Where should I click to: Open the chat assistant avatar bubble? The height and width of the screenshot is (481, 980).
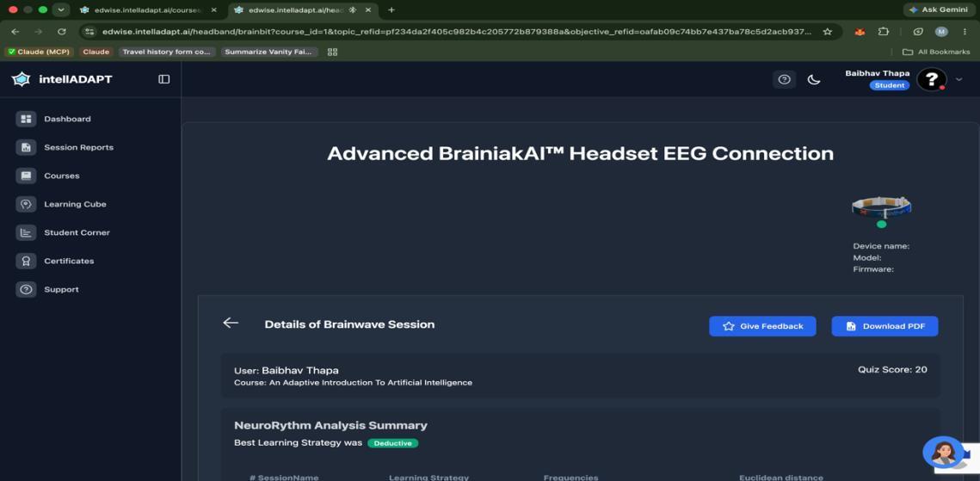(x=943, y=453)
